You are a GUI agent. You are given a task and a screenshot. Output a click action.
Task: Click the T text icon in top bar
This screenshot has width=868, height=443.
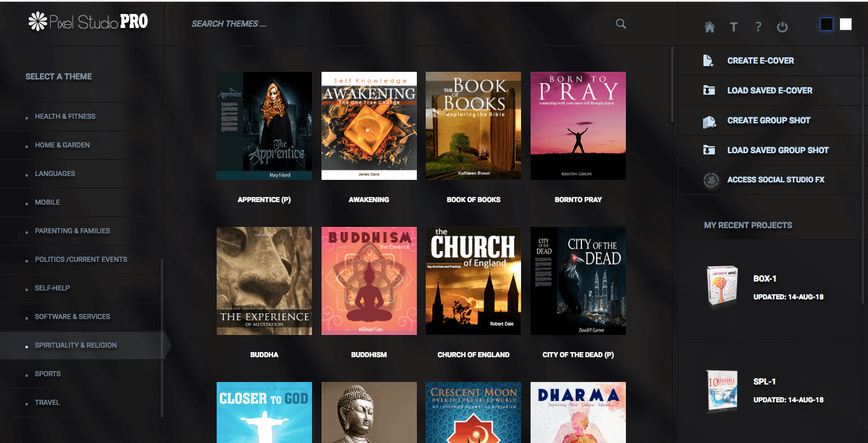coord(733,27)
